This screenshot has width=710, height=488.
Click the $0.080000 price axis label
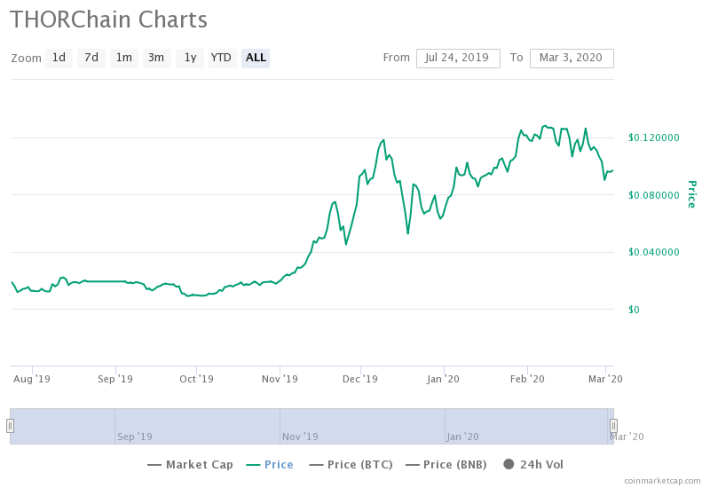[x=654, y=195]
